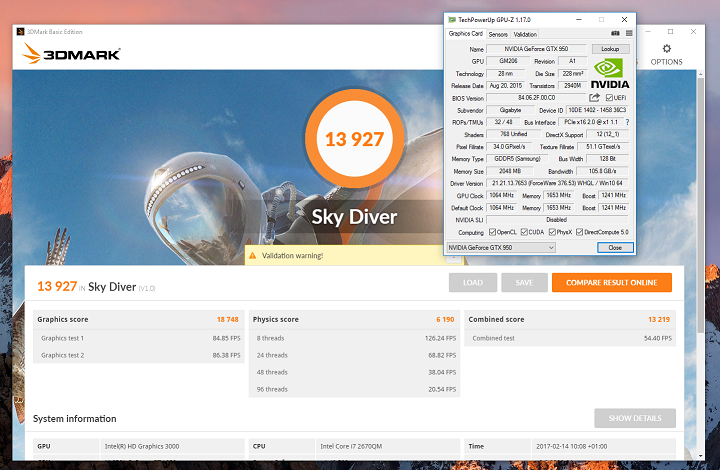Screen dimensions: 720x470
Task: Click the 3DMark title bar app icon
Action: (20, 32)
